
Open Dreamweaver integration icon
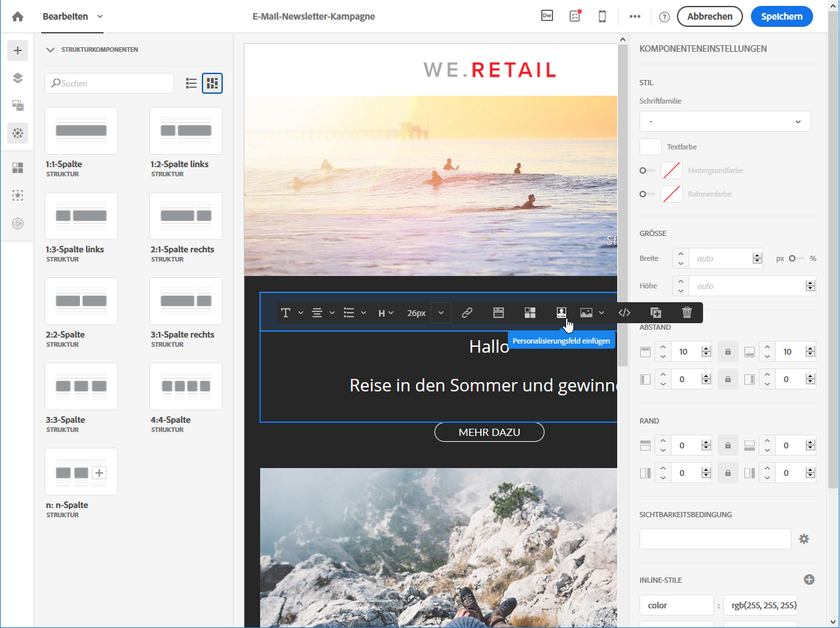pyautogui.click(x=547, y=16)
